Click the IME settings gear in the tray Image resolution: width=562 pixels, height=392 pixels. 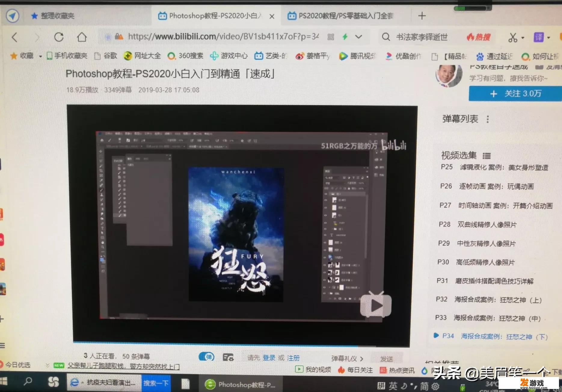(x=435, y=386)
